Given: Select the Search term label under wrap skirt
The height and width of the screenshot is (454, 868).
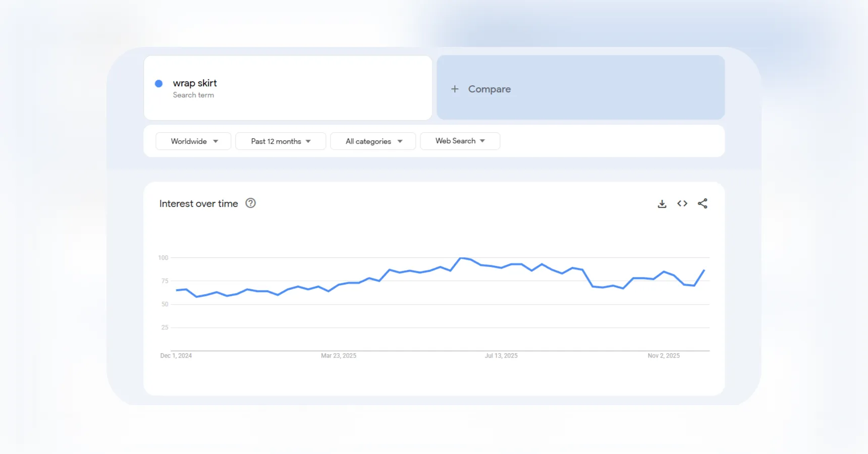Looking at the screenshot, I should pos(193,95).
